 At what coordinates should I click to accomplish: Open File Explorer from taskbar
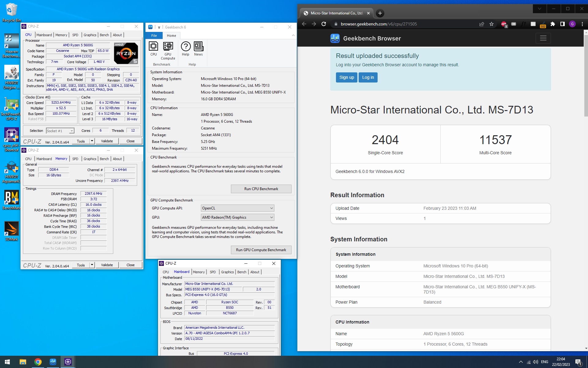(x=23, y=362)
